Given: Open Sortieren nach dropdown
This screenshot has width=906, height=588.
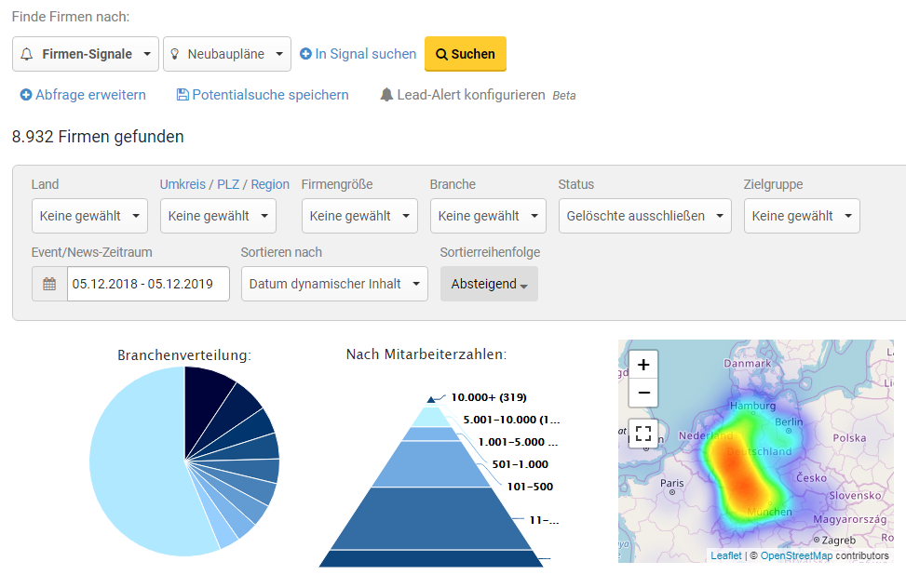Looking at the screenshot, I should [334, 284].
